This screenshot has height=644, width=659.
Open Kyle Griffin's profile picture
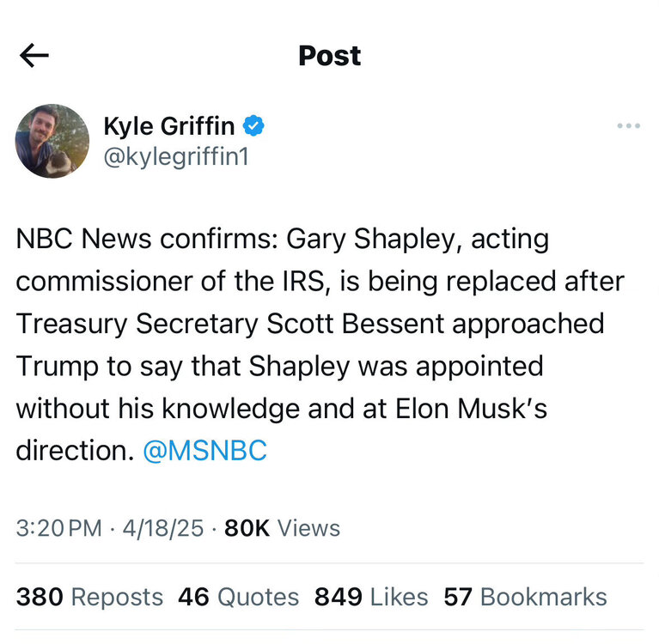52,142
